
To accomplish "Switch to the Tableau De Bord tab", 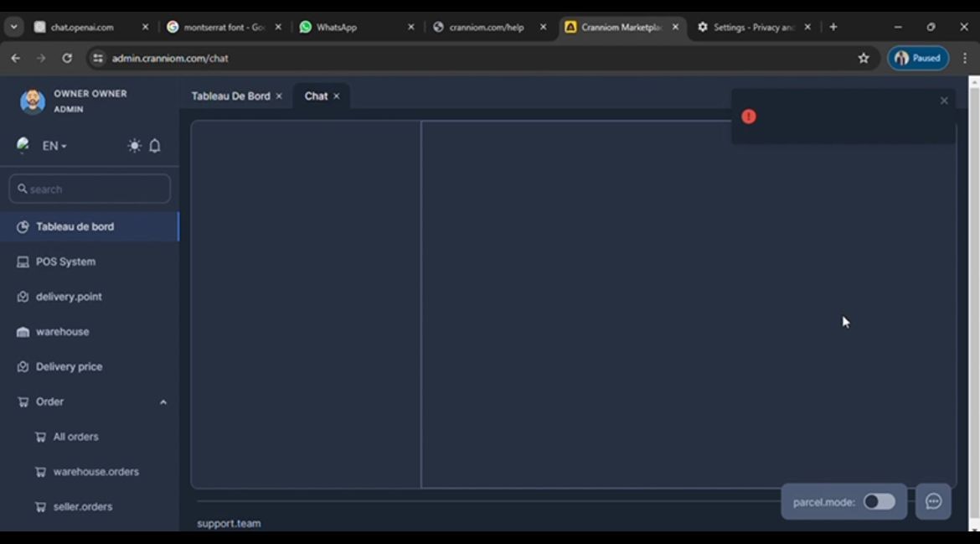I will click(x=230, y=96).
